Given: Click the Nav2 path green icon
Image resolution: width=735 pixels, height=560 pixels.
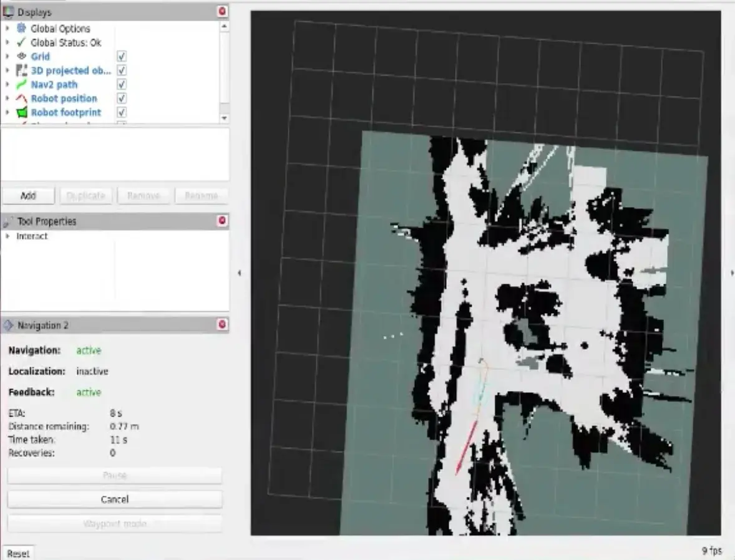Looking at the screenshot, I should 21,84.
